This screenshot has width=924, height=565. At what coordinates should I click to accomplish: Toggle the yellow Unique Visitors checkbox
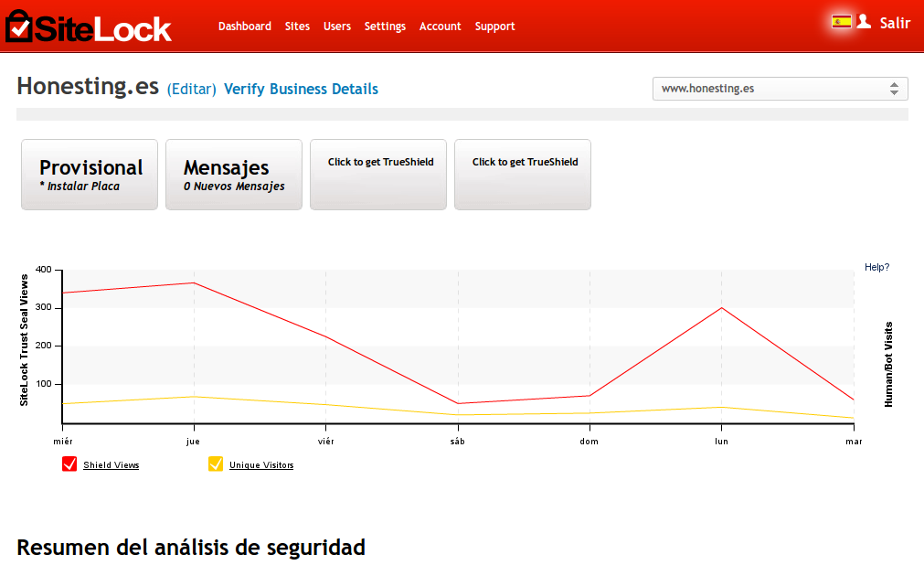click(x=216, y=464)
